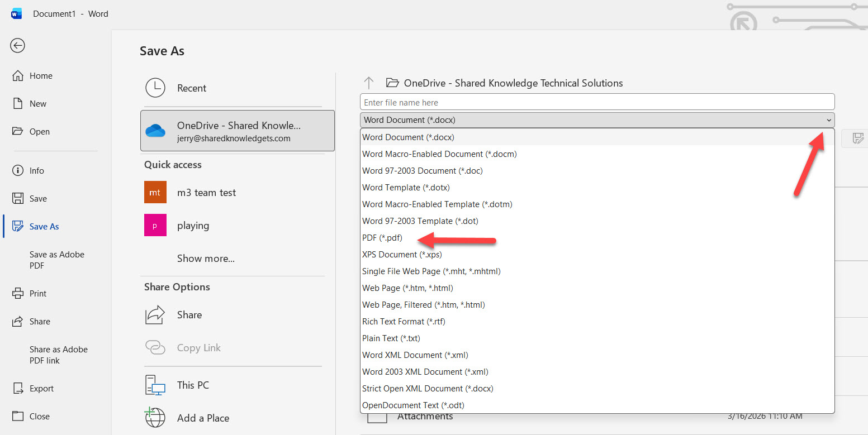The height and width of the screenshot is (435, 868).
Task: Select the OneDrive - Shared Knowledge location
Action: 238,131
